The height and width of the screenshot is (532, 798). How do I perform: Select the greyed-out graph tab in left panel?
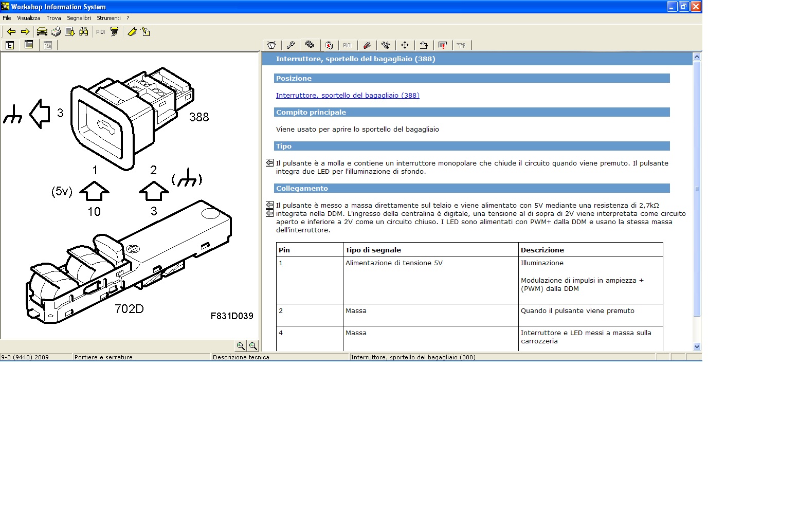(x=48, y=45)
